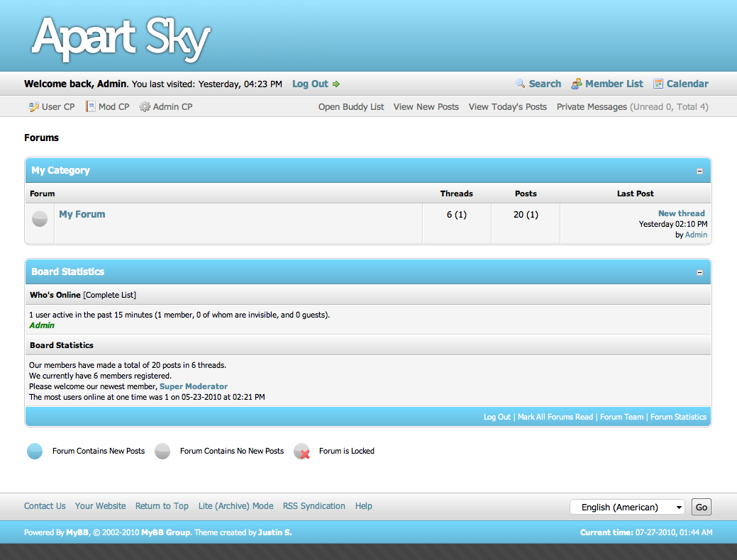Click the My Forum status icon
737x560 pixels.
pyautogui.click(x=40, y=218)
